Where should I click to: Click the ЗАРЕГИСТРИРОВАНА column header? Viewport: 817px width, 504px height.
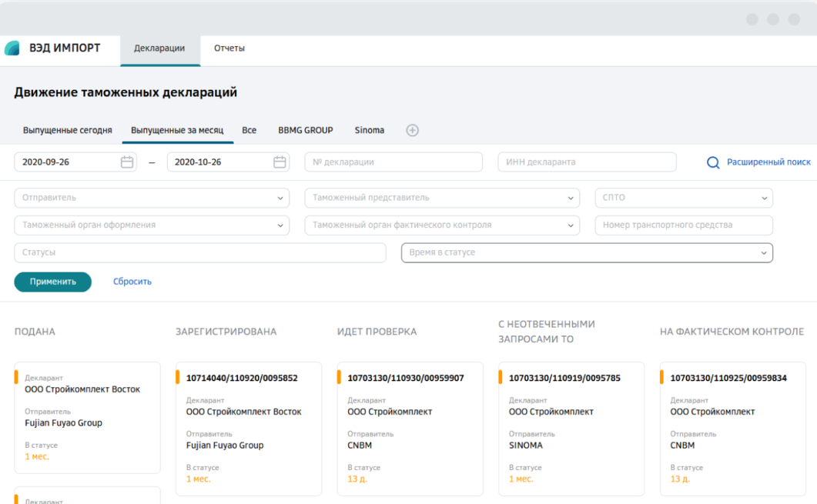[x=226, y=332]
